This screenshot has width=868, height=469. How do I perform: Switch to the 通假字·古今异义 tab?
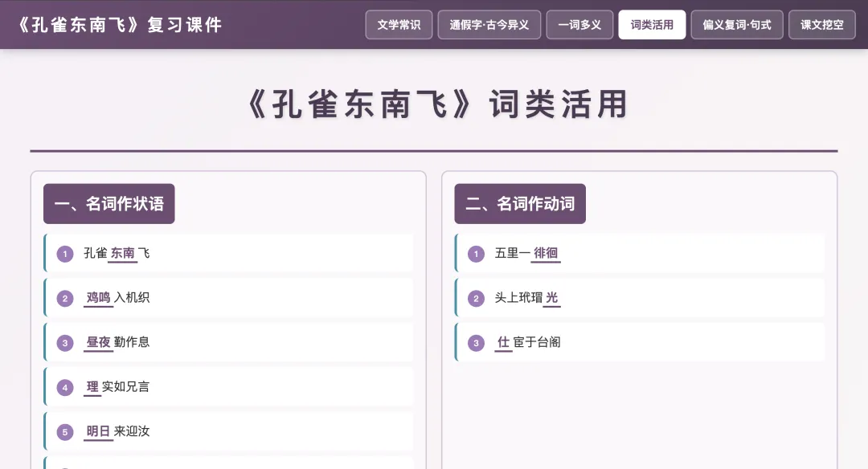489,25
